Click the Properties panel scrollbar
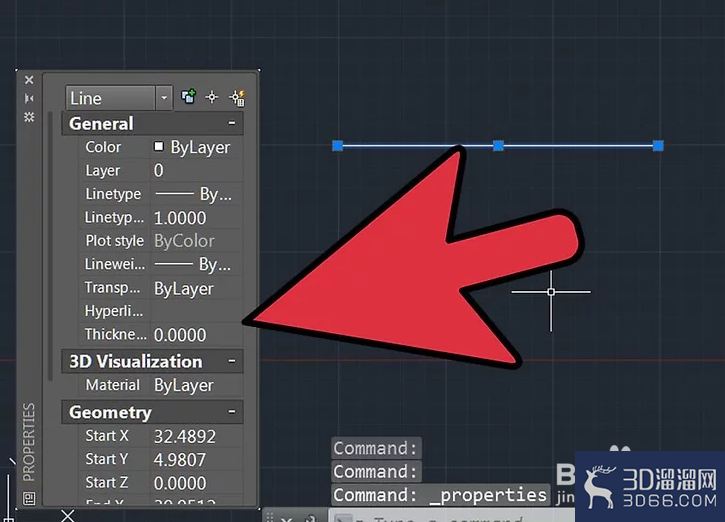 point(50,246)
